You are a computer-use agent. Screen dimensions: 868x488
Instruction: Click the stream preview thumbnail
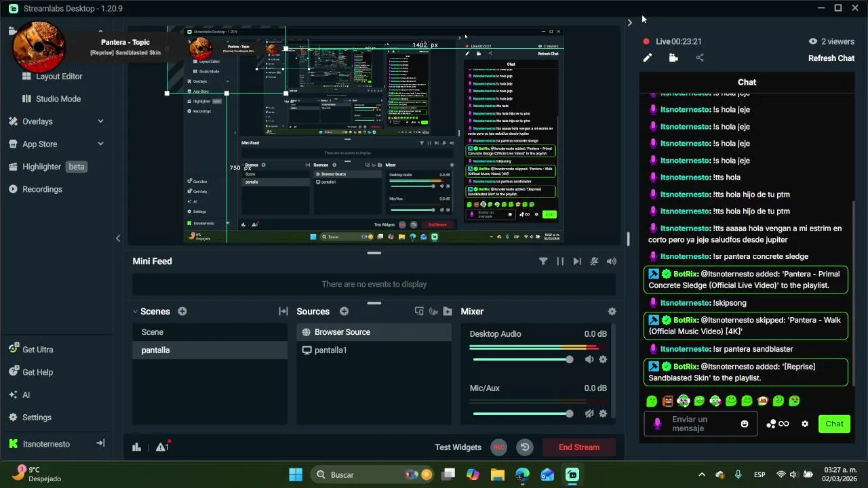point(374,135)
